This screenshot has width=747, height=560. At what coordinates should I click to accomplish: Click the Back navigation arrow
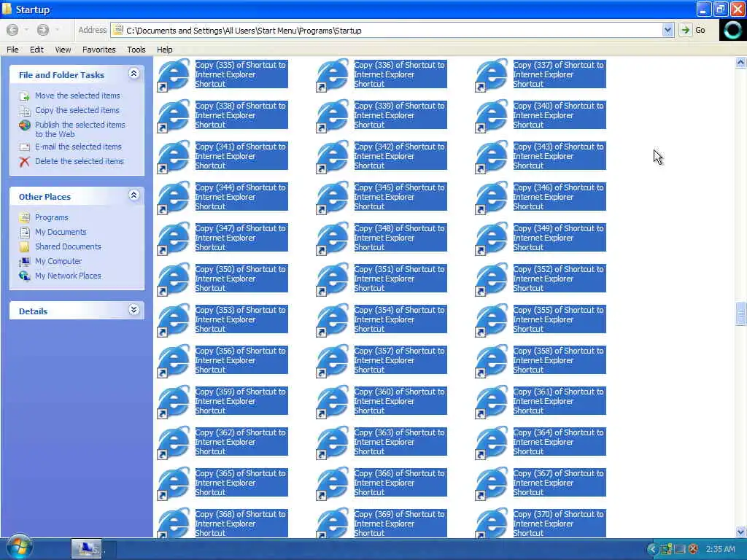[13, 30]
